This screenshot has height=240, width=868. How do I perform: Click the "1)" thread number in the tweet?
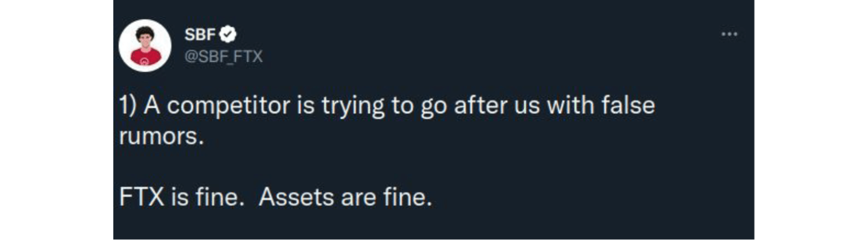[128, 105]
